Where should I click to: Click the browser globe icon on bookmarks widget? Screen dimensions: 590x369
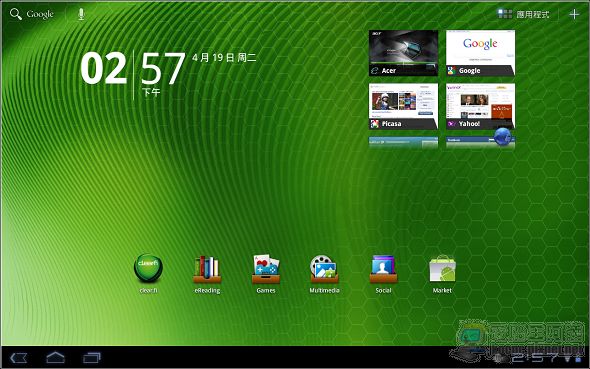pos(502,137)
